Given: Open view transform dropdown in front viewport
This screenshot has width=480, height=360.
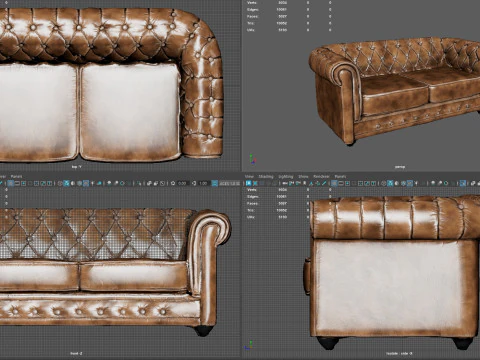Looking at the screenshot, I should [229, 183].
